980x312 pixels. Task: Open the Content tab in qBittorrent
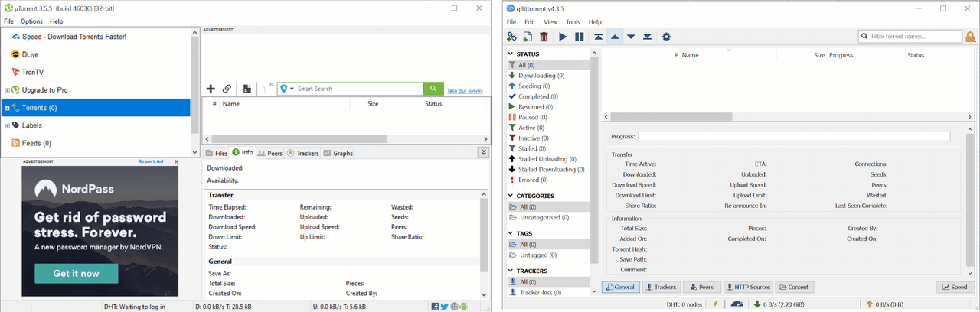(794, 287)
